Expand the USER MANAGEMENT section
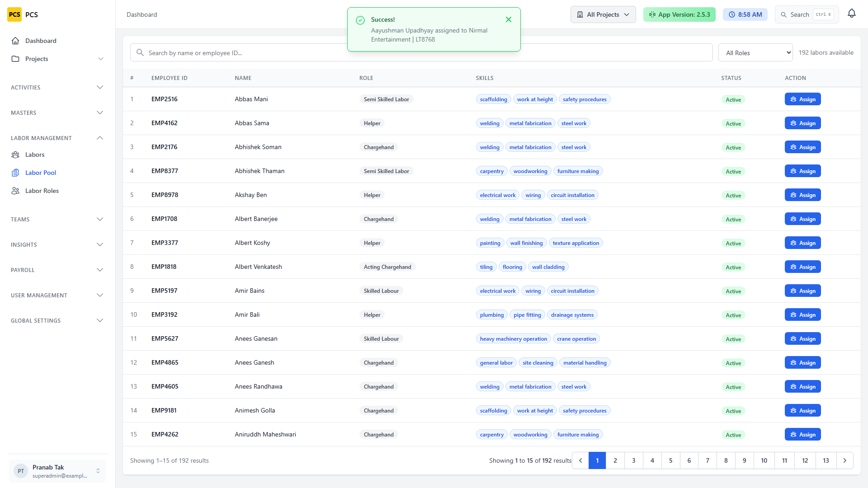The height and width of the screenshot is (488, 868). coord(57,295)
